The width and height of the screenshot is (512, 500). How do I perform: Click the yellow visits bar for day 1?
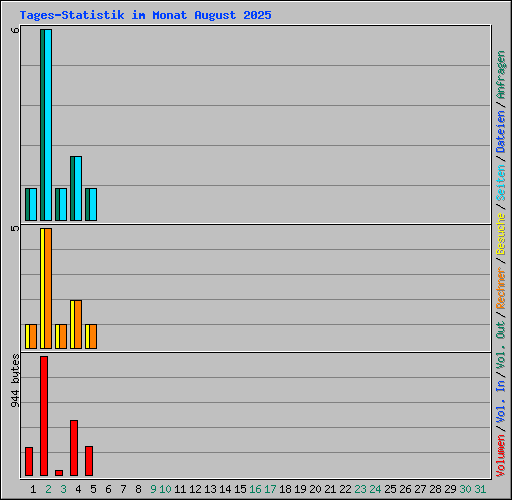[28, 337]
